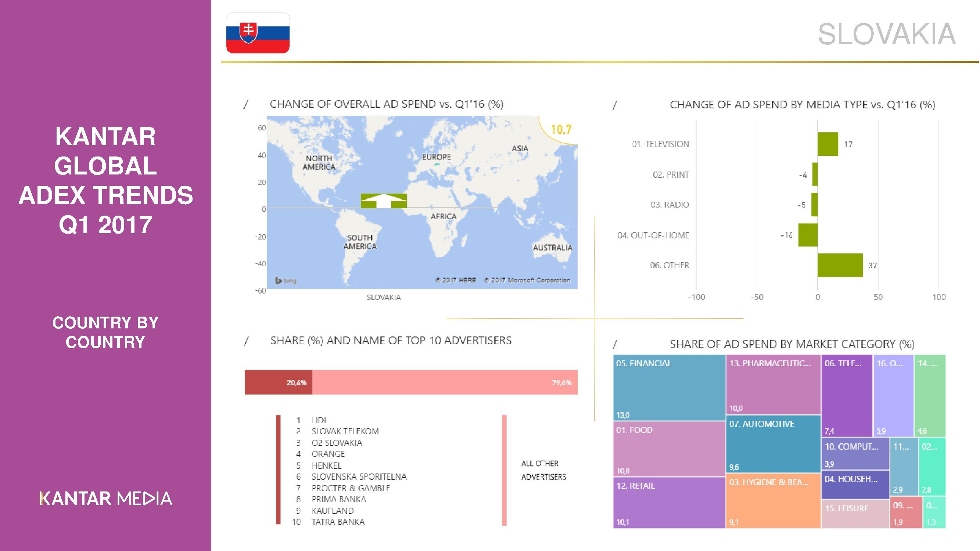Click the Share of Ad Spend by Market Category heading
980x551 pixels.
tap(792, 344)
